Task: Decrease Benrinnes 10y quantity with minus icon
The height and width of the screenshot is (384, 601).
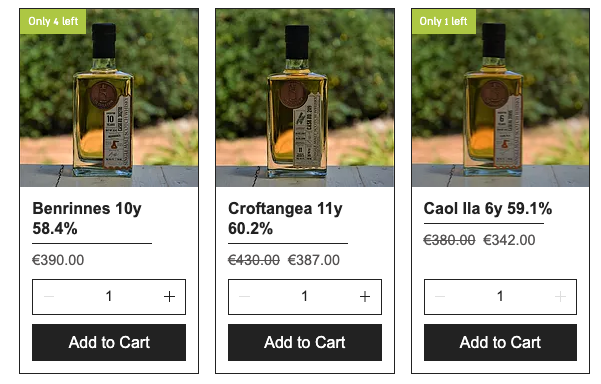Action: click(x=49, y=297)
